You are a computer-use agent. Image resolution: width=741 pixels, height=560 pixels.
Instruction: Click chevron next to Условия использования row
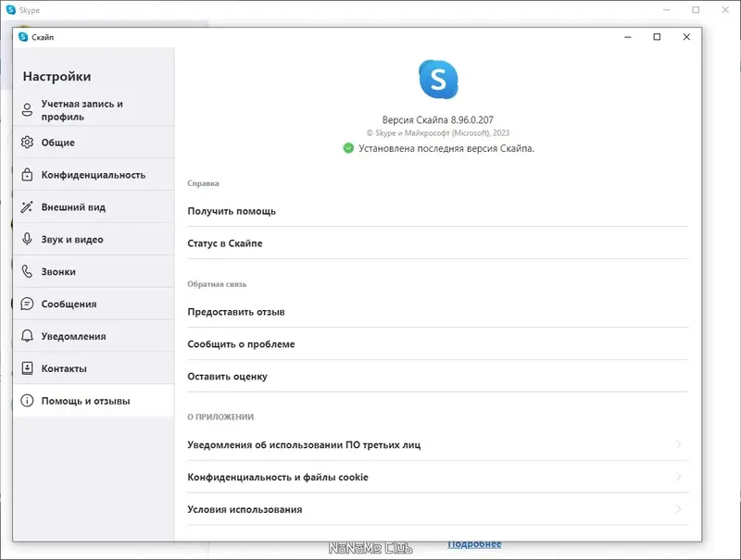coord(679,509)
